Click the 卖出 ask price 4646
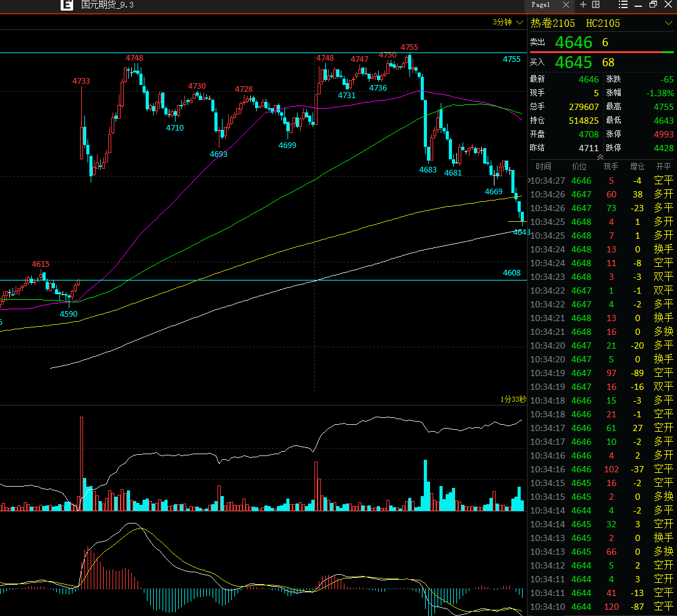The width and height of the screenshot is (677, 616). 573,42
